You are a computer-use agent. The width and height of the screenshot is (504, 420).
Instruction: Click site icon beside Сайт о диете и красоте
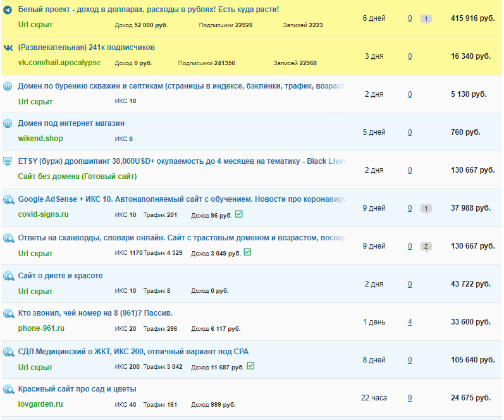pos(8,276)
